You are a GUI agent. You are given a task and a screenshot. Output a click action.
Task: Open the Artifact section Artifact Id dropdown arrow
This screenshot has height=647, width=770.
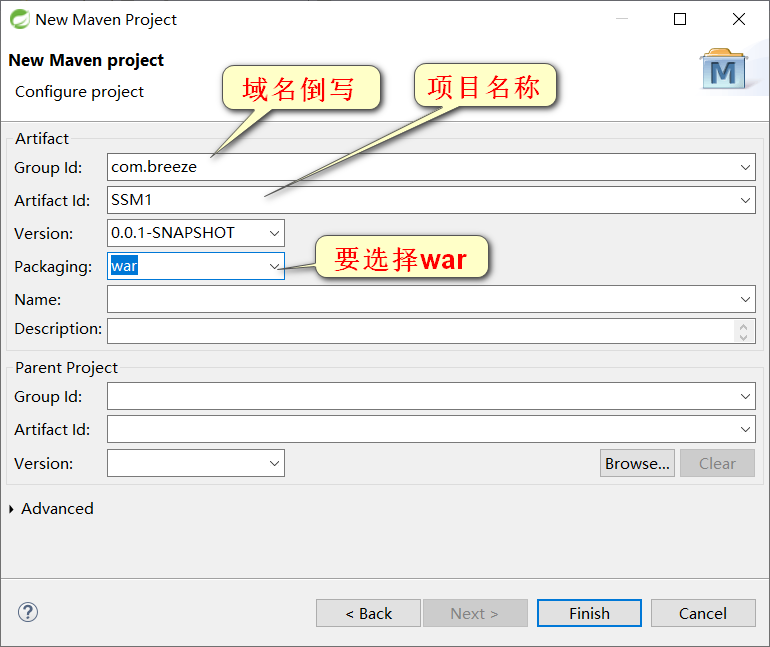(745, 200)
